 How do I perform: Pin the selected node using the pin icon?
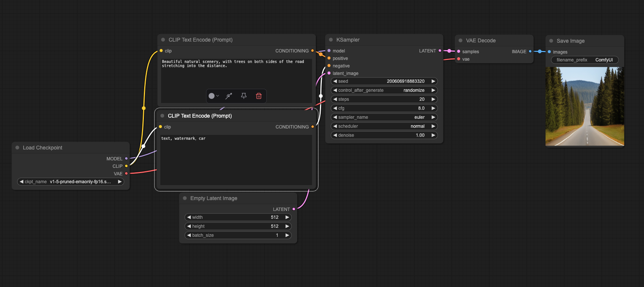pos(244,96)
